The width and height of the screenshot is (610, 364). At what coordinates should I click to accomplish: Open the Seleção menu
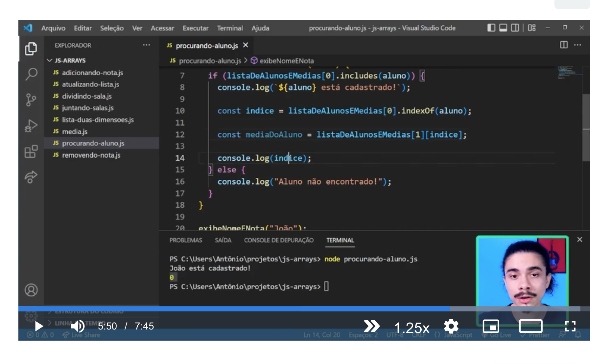[112, 28]
